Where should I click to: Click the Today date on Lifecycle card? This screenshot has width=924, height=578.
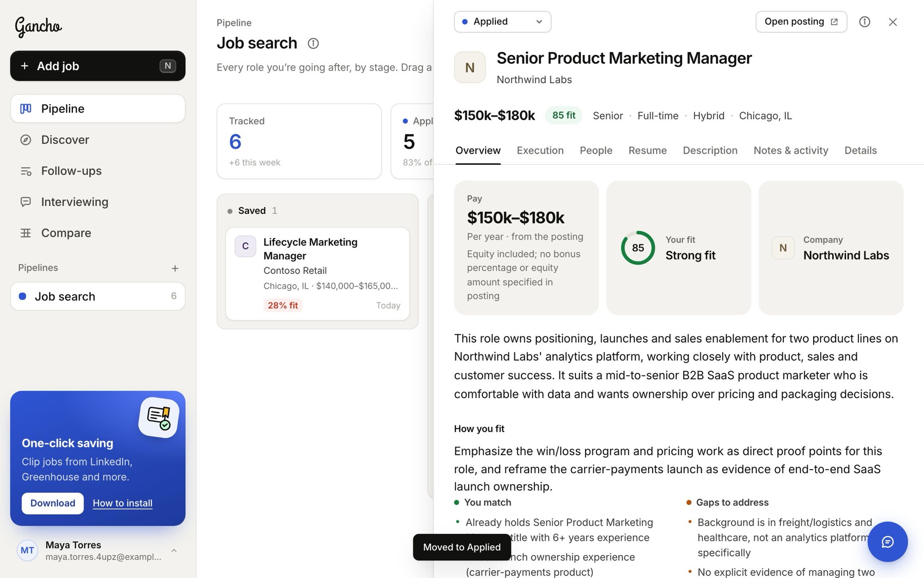pos(388,305)
